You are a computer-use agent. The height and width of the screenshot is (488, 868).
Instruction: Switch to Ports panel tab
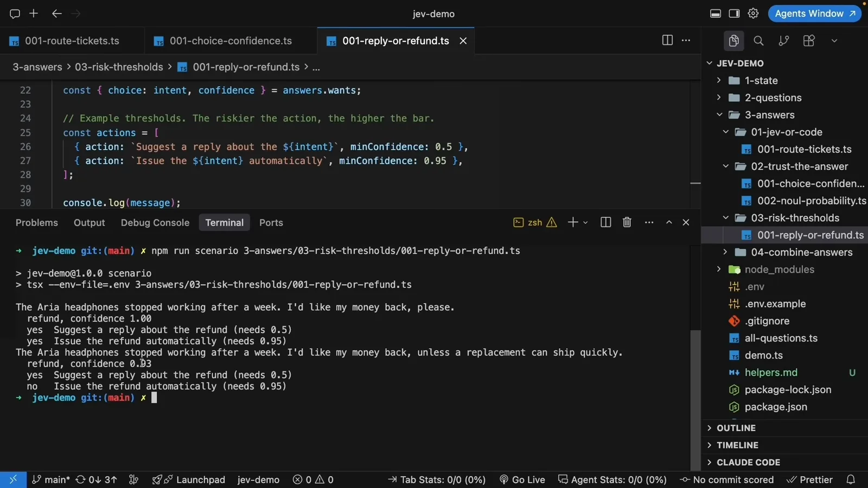click(271, 223)
